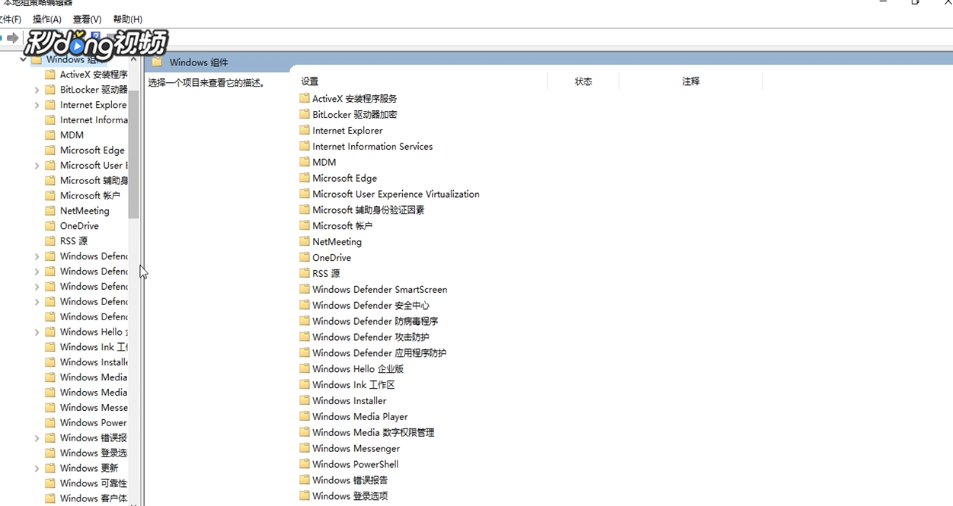Image resolution: width=953 pixels, height=506 pixels.
Task: Select Windows Power… item in left tree
Action: 93,423
